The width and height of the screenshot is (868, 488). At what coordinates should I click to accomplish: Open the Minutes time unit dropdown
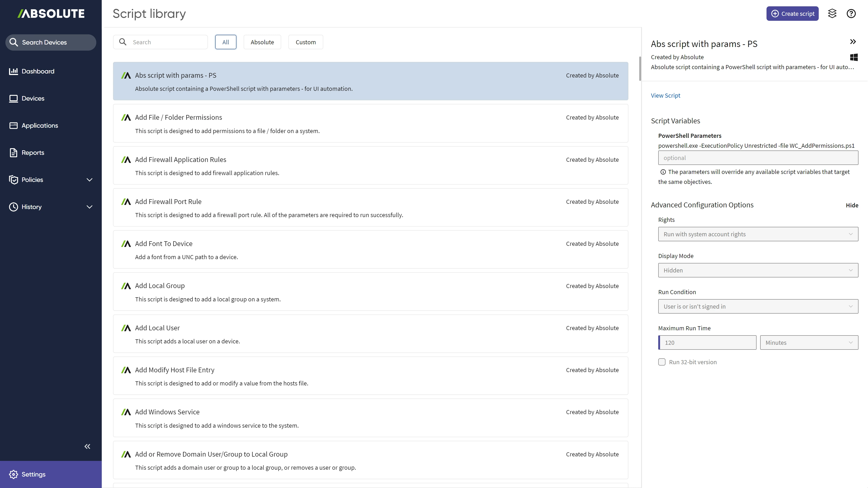pos(809,343)
